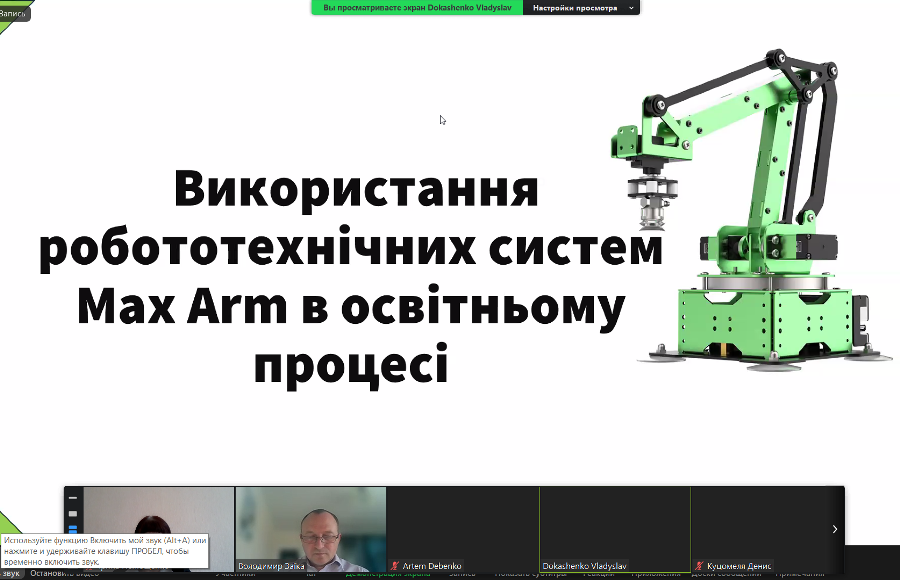Click the muted microphone icon by Куцомеля Денис
This screenshot has width=900, height=580.
point(699,566)
